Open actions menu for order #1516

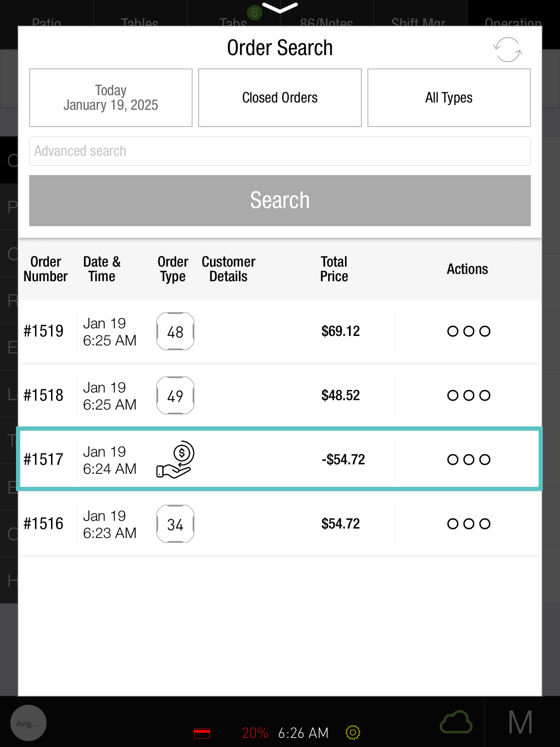click(x=468, y=524)
